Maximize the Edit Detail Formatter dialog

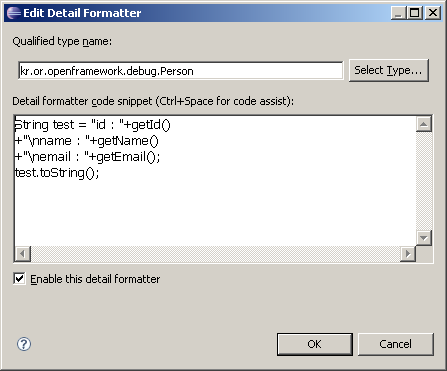click(414, 13)
